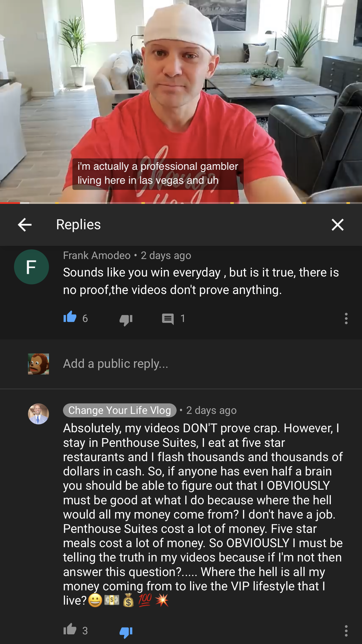Open the Change Your Life Vlog channel

coord(120,410)
